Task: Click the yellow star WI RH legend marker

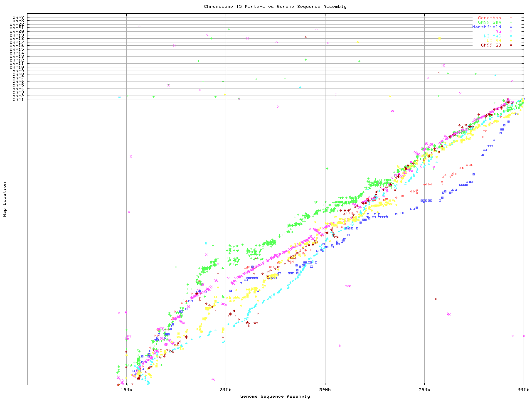Action: (x=511, y=41)
